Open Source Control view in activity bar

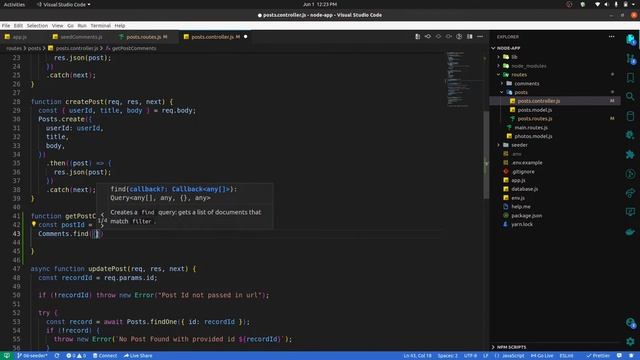tap(630, 59)
